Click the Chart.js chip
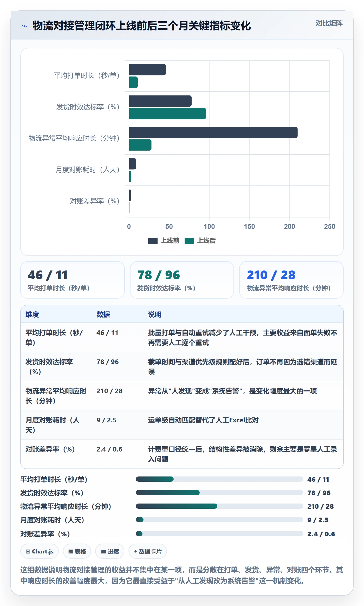364x606 pixels. 40,551
